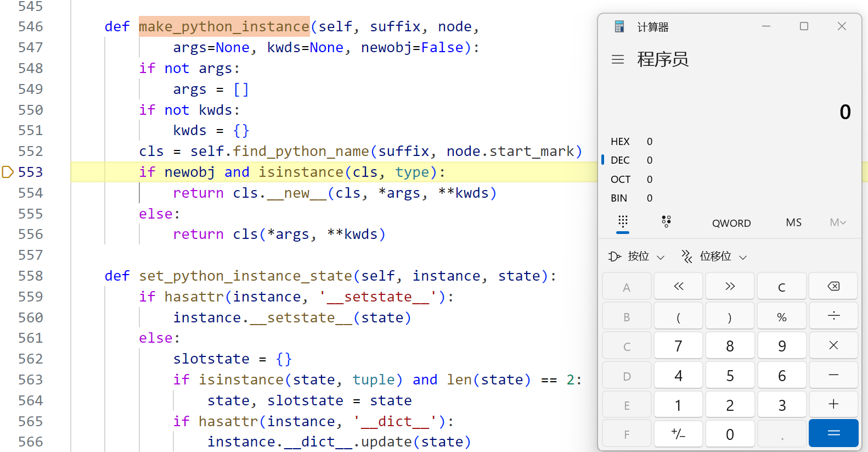Viewport: 868px width, 452px height.
Task: Click the plus operator key
Action: pos(833,405)
